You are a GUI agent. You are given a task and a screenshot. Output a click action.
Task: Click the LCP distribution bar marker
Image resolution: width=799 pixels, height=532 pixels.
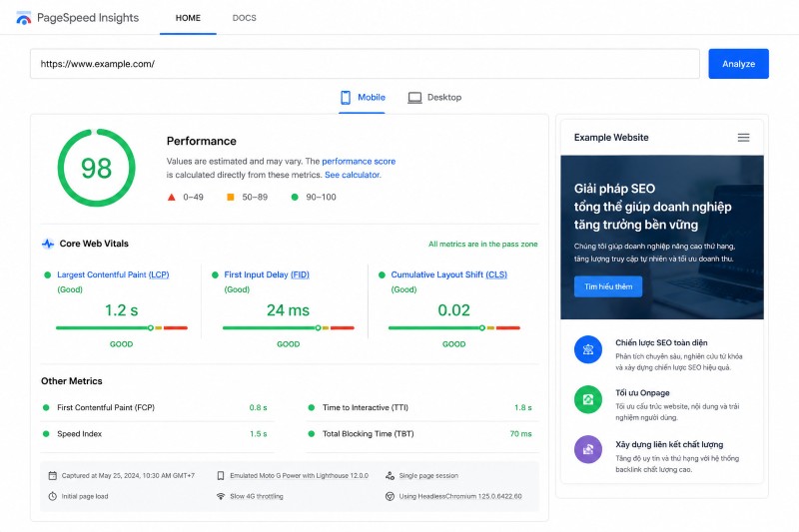point(151,327)
